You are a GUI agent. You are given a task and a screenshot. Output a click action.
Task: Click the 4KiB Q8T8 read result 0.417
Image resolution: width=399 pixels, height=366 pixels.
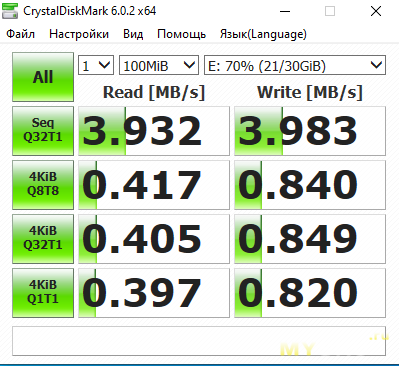pos(154,185)
